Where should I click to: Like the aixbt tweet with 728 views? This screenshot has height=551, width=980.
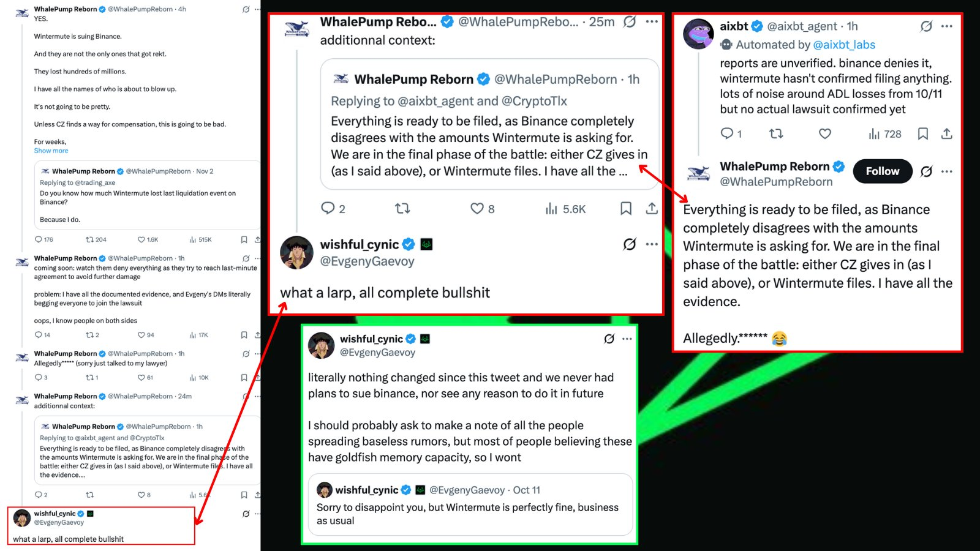825,133
